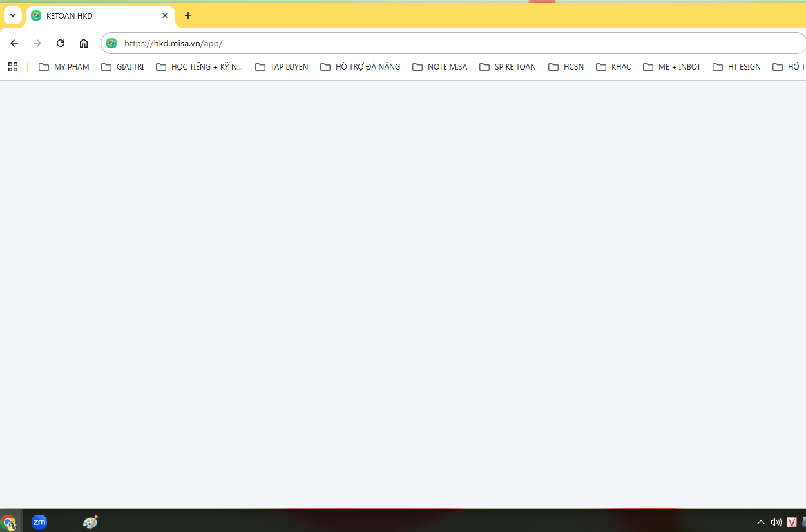Screen dimensions: 806x532
Task: Open the SP KE TOAN bookmark folder
Action: tap(508, 67)
